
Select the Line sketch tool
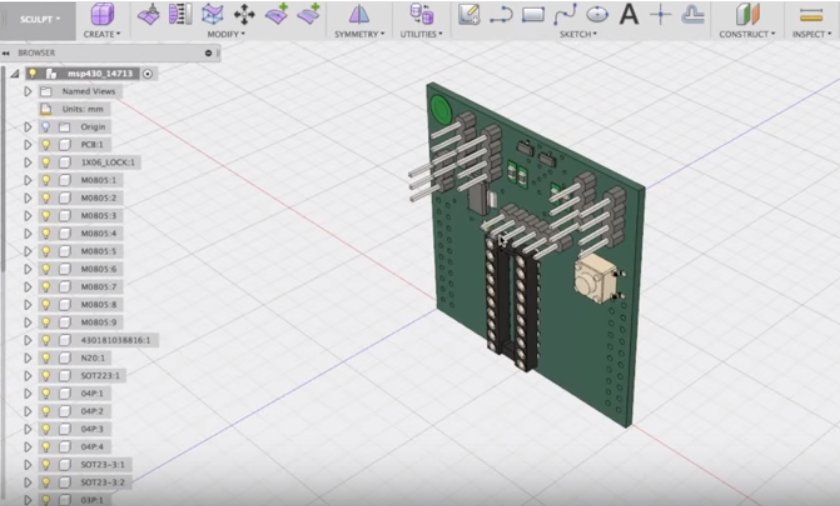pyautogui.click(x=501, y=15)
